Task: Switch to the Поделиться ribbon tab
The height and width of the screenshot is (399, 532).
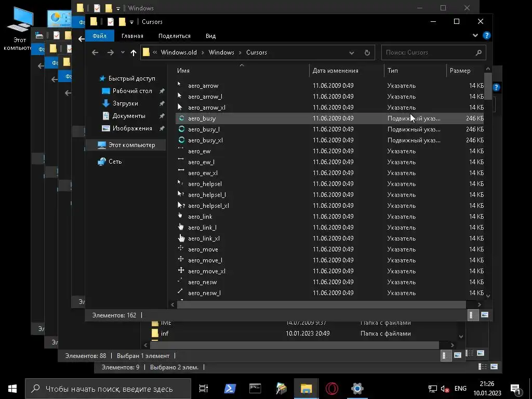Action: [x=175, y=36]
